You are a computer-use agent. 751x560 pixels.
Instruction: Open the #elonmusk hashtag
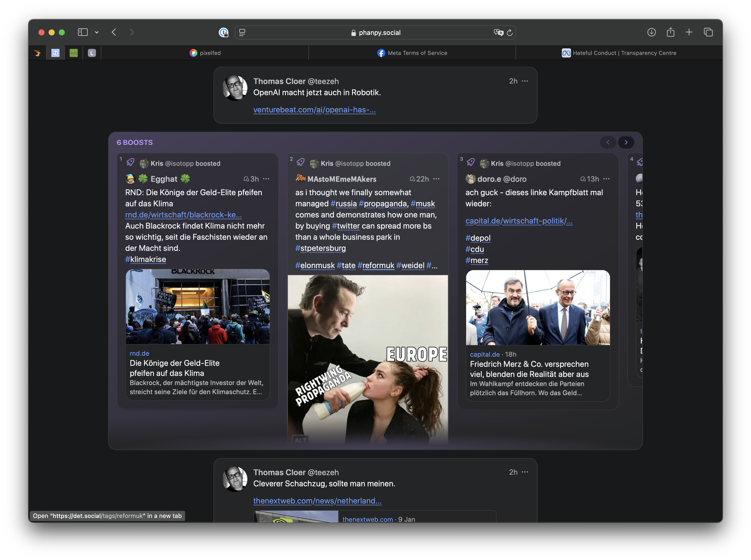pyautogui.click(x=315, y=265)
